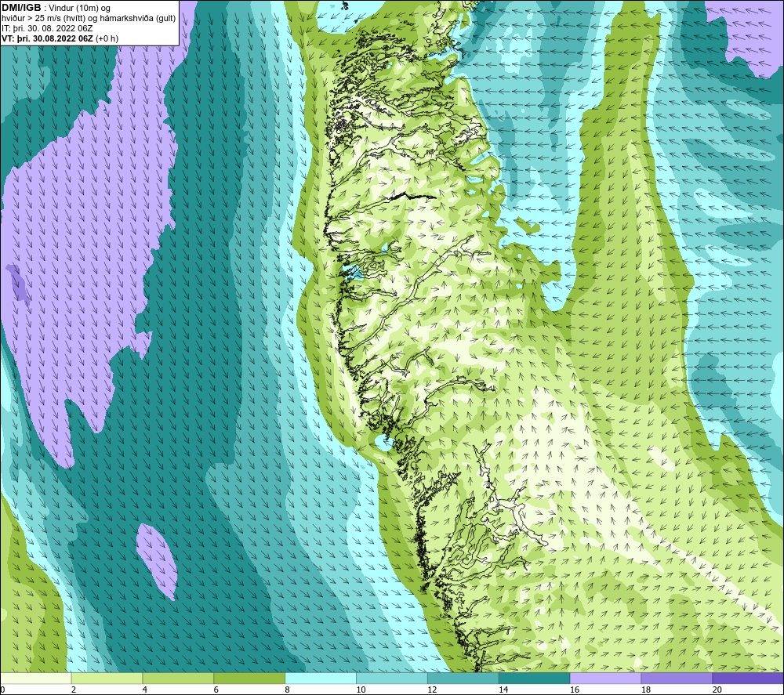Click the 8–10 m/s light cyan legend swatch

pyautogui.click(x=321, y=678)
